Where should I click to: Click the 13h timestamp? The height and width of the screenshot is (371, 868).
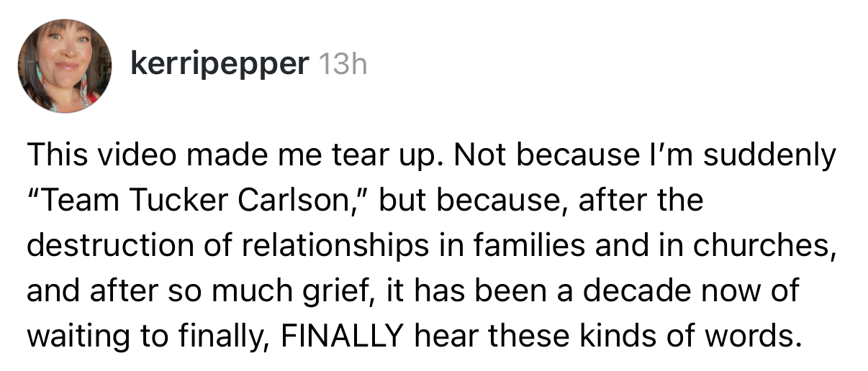click(341, 65)
